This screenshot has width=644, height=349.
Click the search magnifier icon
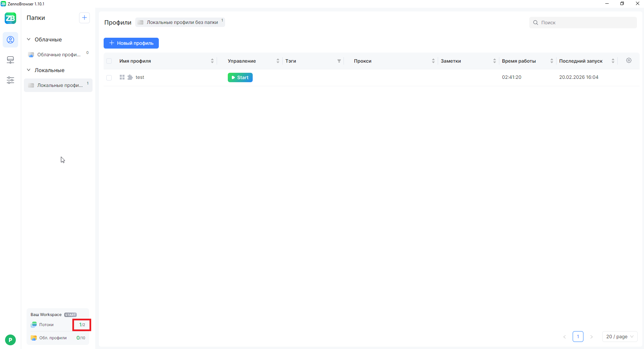536,23
